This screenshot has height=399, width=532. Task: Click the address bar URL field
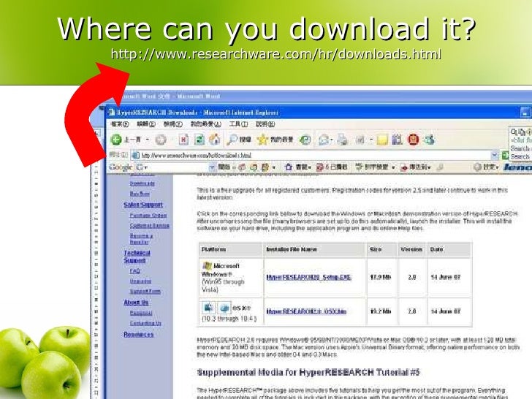click(311, 156)
